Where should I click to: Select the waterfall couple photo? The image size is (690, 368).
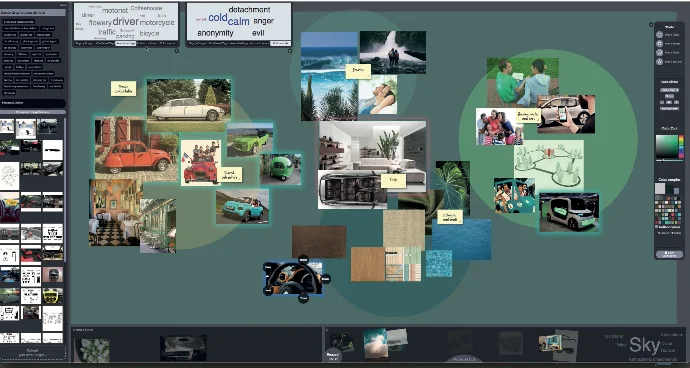click(393, 52)
